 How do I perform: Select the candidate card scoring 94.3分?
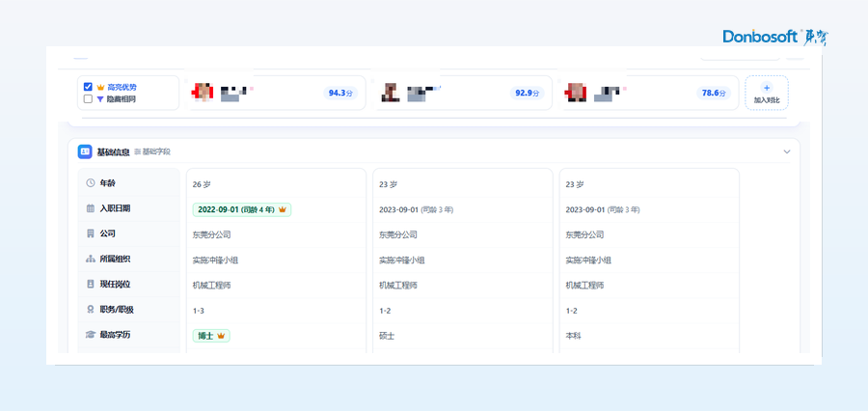(275, 93)
